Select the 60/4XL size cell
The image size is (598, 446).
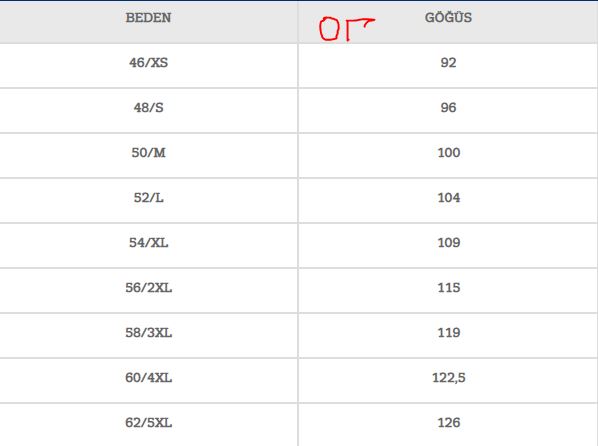[148, 378]
